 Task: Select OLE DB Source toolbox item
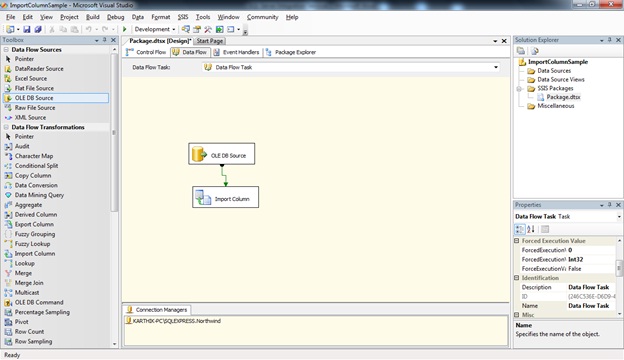click(x=56, y=98)
